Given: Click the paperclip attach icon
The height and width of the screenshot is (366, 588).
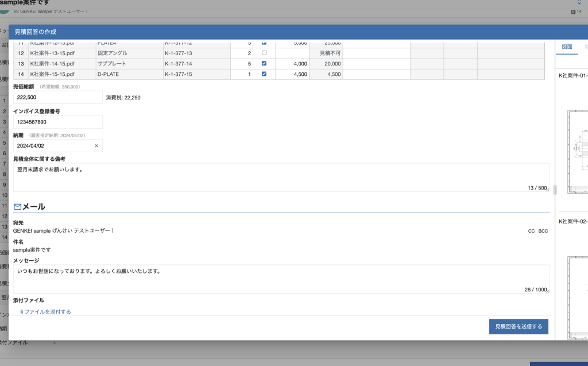Looking at the screenshot, I should click(21, 311).
